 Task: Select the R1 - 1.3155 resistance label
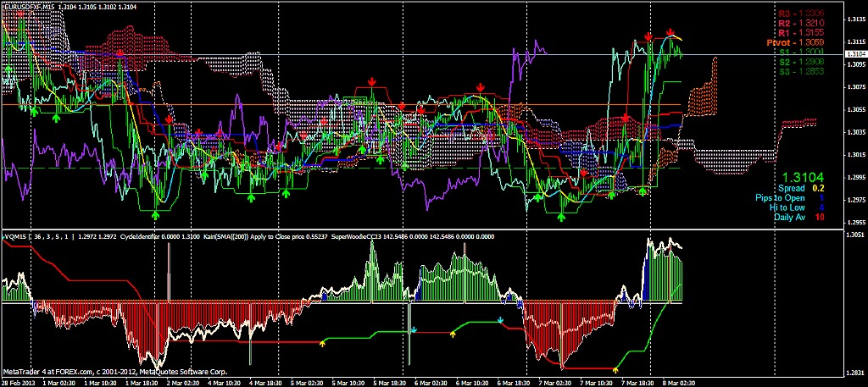(x=802, y=33)
